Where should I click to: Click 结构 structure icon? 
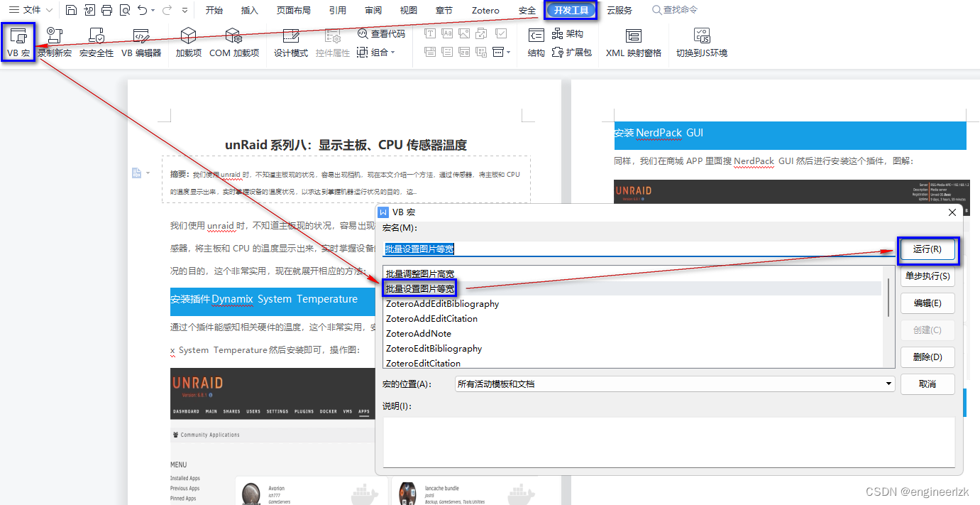click(536, 43)
